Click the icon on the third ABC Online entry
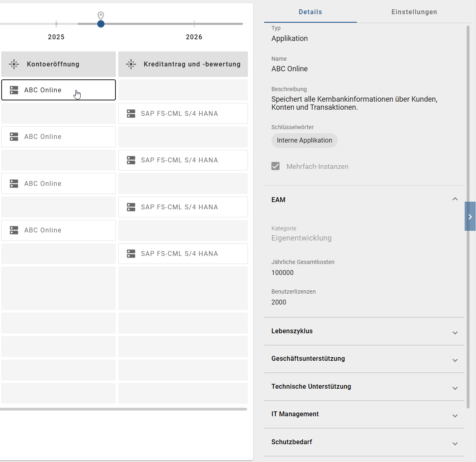Viewport: 476px width, 462px height. [x=14, y=183]
